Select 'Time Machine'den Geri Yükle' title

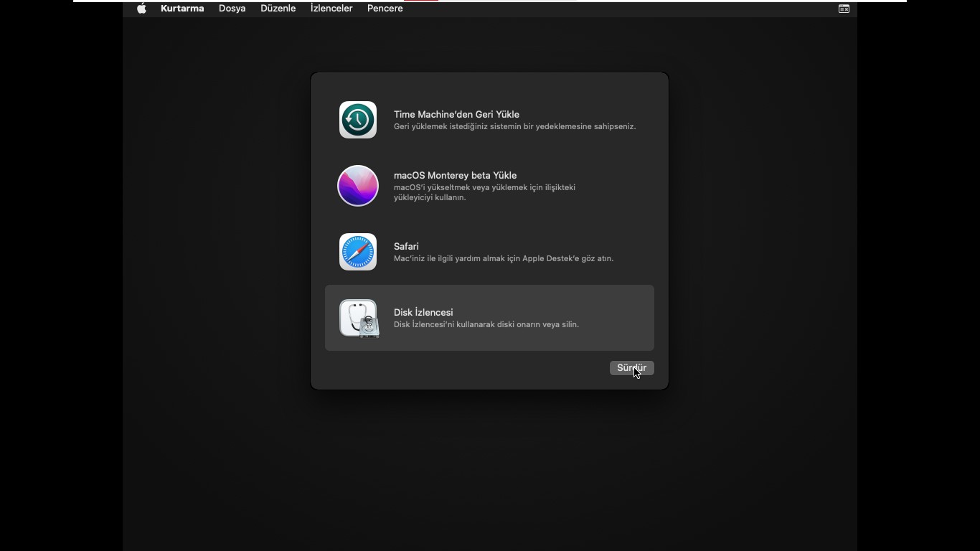(x=456, y=114)
